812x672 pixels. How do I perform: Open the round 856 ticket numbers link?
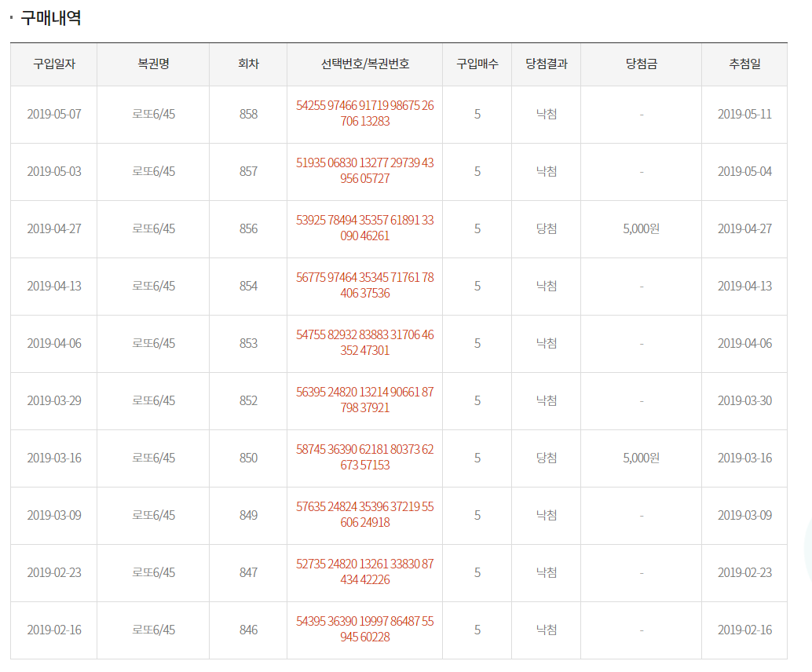[x=364, y=228]
